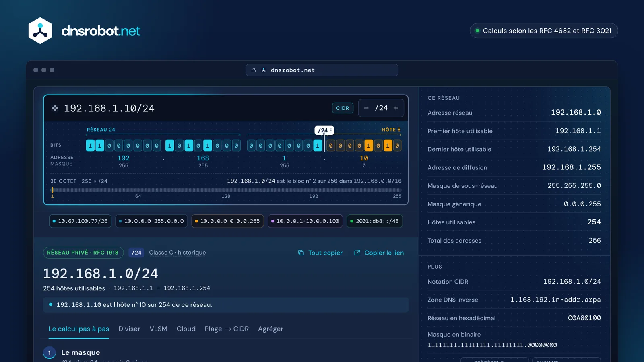The image size is (644, 362).
Task: Select example chip 10.67.100.77/26
Action: pos(80,221)
